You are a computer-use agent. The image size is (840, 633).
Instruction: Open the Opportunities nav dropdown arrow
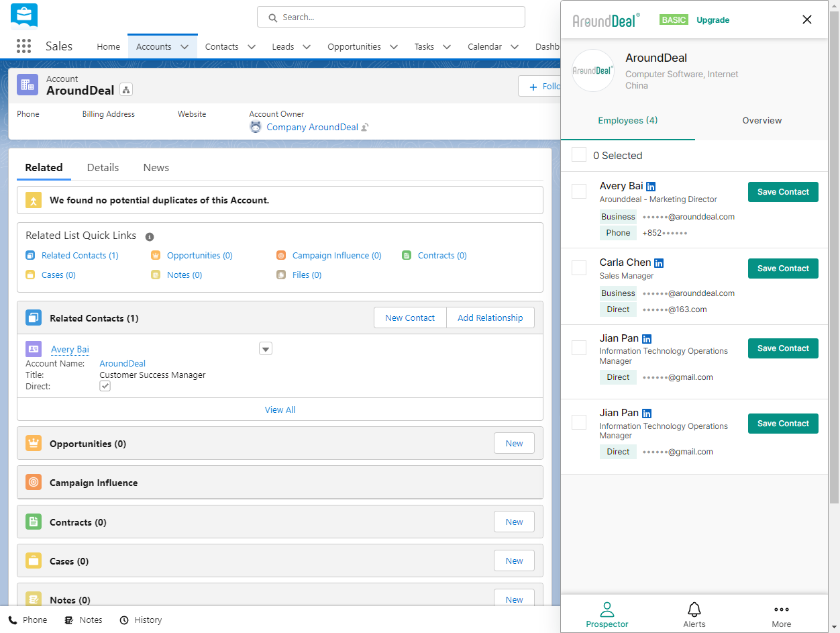[394, 46]
